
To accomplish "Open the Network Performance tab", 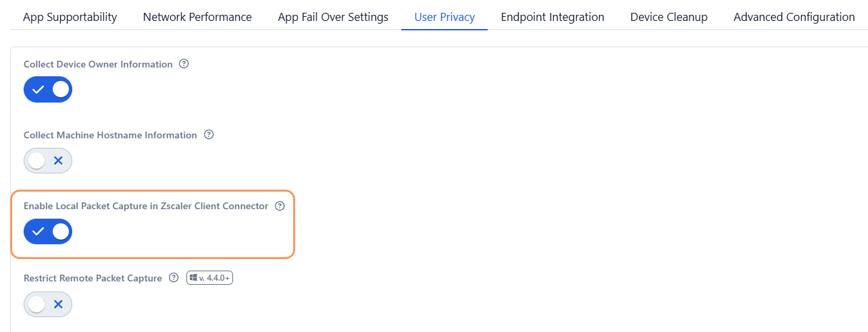I will pos(197,17).
